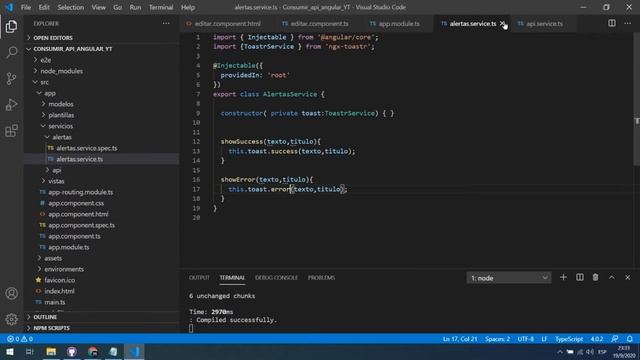The image size is (640, 360).
Task: Open the File menu
Action: [x=26, y=7]
